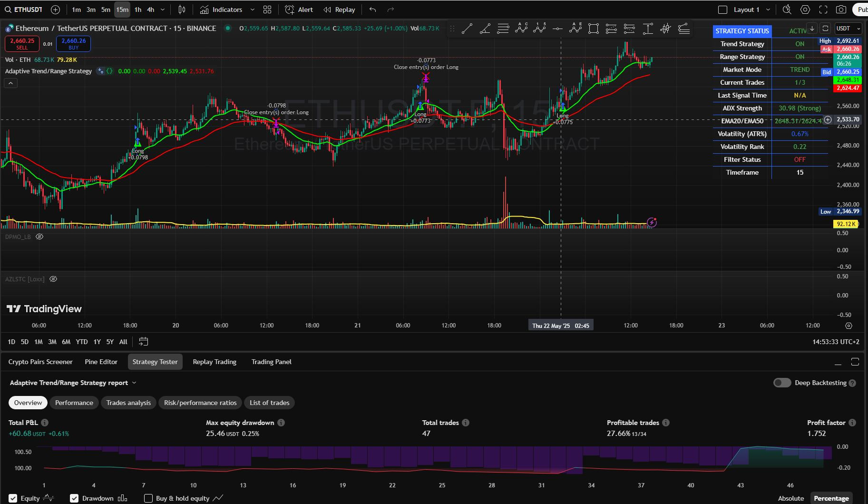Open the candlestick chart type selector
The width and height of the screenshot is (868, 504).
tap(182, 10)
